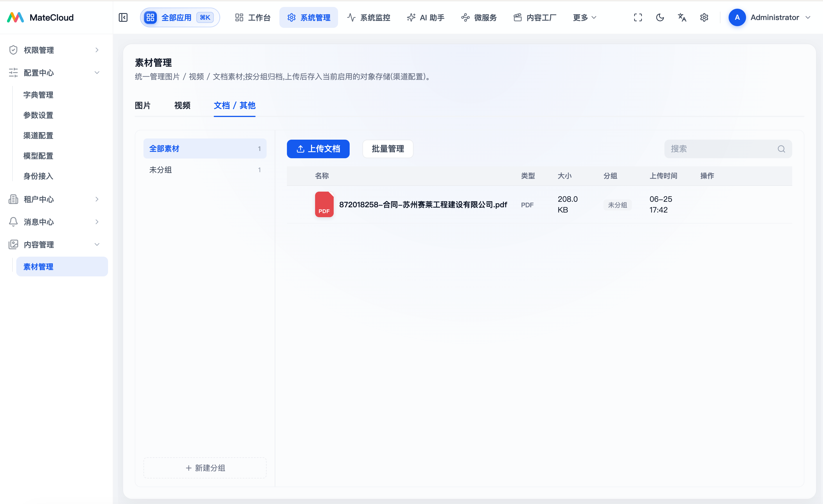This screenshot has height=504, width=823.
Task: Open the 微服务 nav item
Action: [x=479, y=17]
